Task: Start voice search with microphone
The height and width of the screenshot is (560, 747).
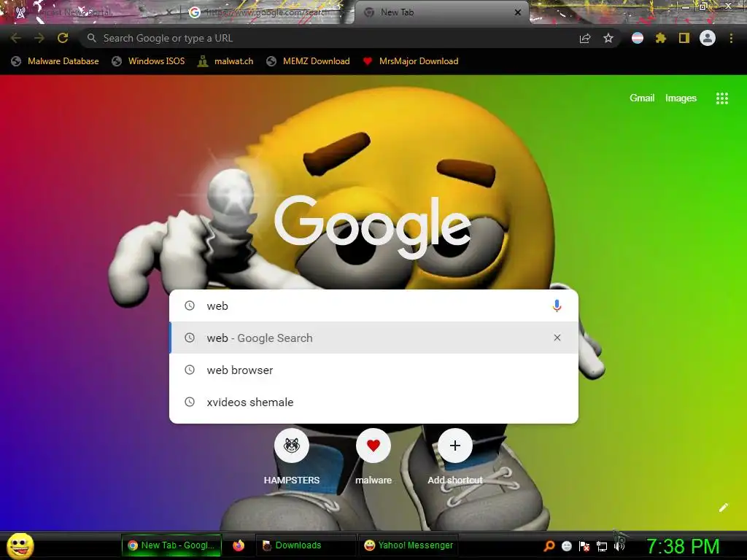Action: pos(557,306)
